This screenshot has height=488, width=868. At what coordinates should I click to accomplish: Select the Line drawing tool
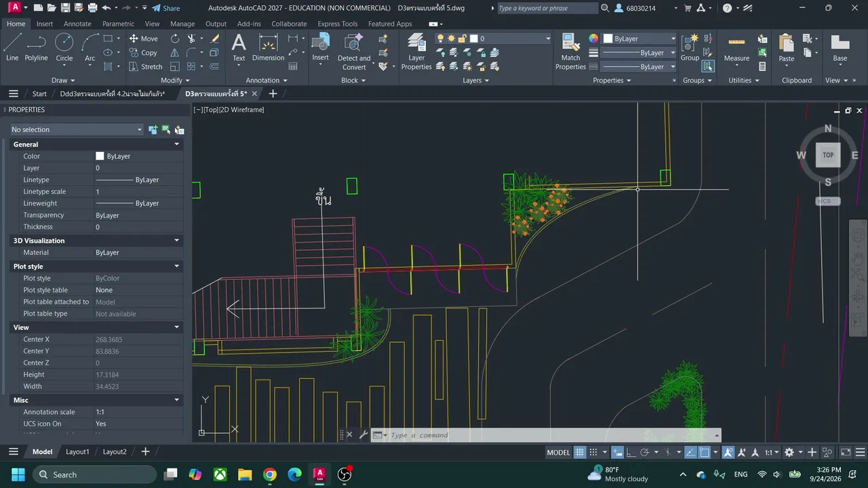pos(12,48)
